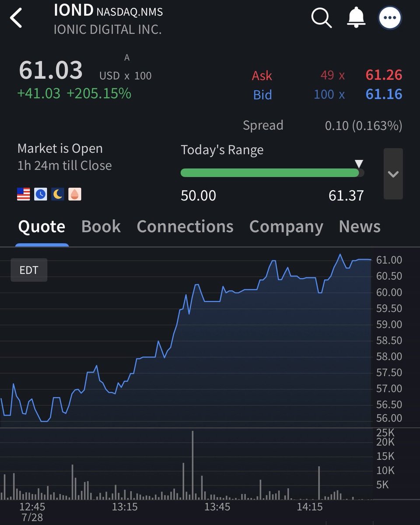Tap the crescent moon icon

pos(58,194)
